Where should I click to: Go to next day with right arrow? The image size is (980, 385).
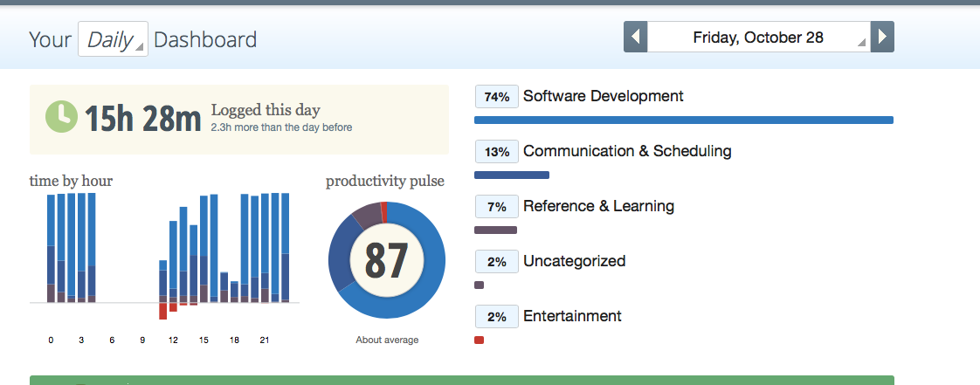[882, 37]
